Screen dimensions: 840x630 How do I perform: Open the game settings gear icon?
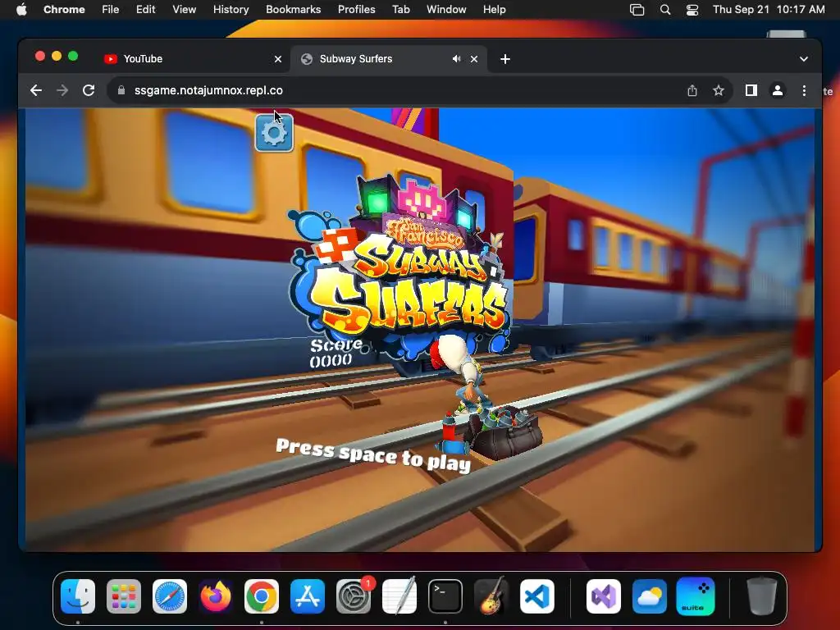274,133
